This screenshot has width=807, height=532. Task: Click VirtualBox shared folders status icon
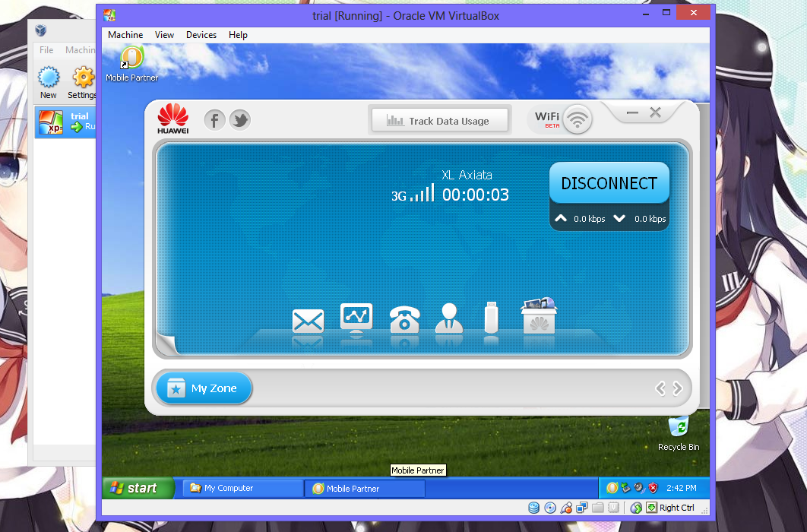pos(597,508)
